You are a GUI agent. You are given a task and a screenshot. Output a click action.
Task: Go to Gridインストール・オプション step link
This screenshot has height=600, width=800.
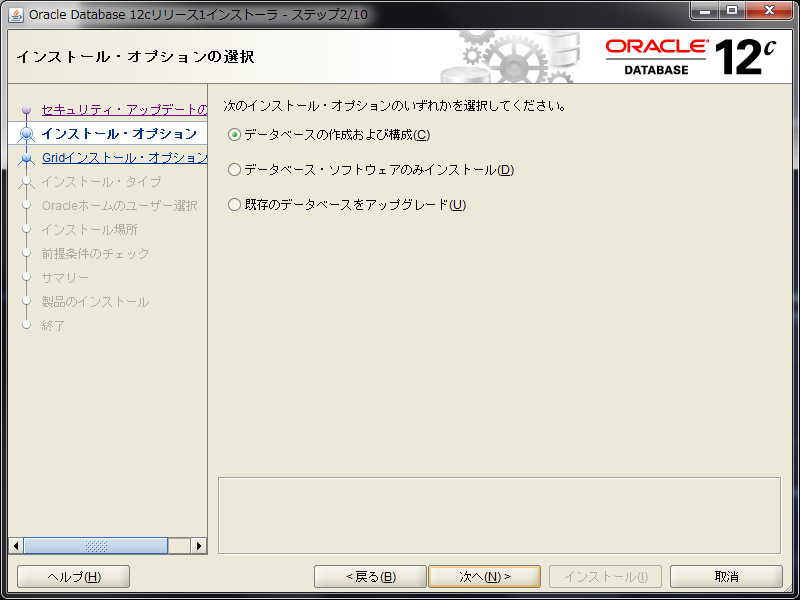click(x=124, y=158)
